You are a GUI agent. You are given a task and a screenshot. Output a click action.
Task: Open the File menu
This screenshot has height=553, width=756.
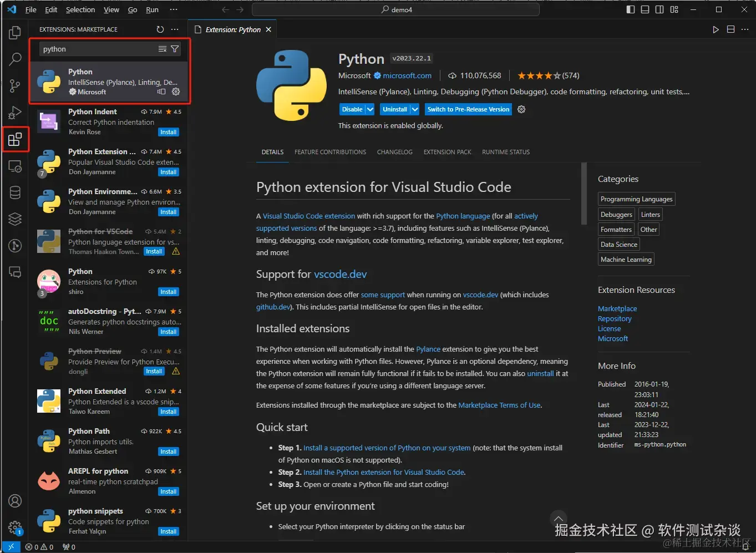coord(31,9)
